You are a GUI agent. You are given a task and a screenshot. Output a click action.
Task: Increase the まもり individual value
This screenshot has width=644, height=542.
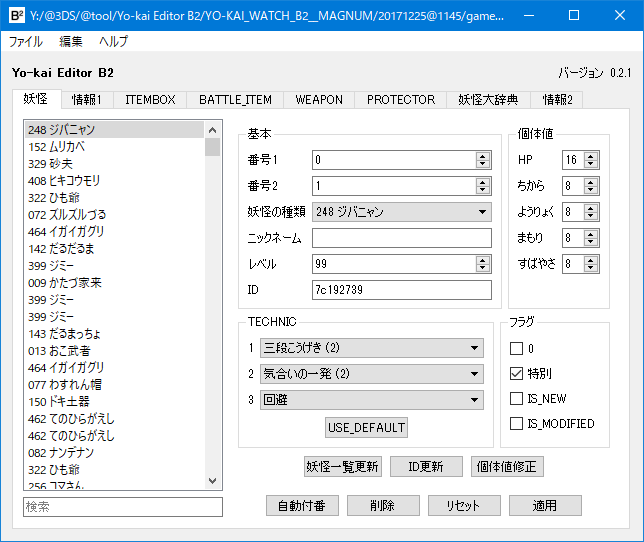click(591, 234)
